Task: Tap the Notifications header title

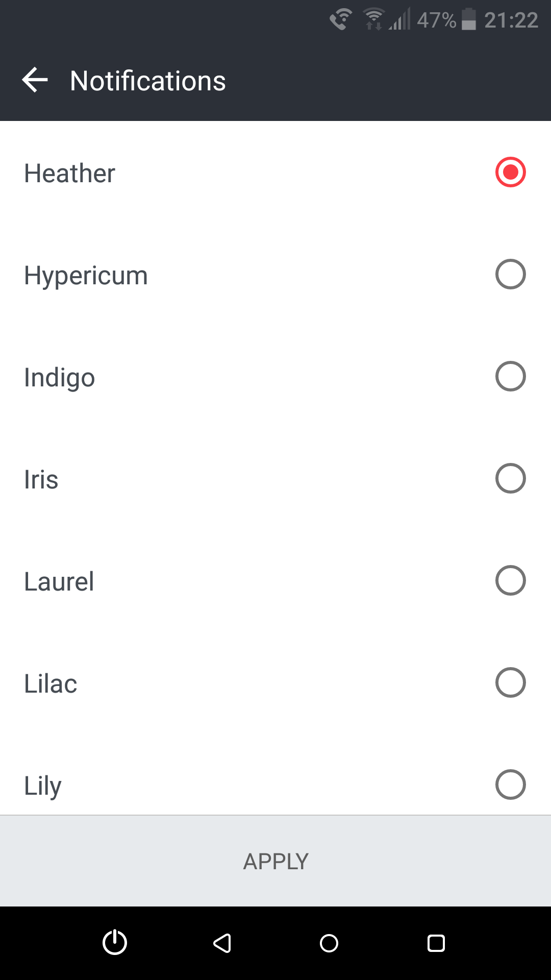Action: pos(148,81)
